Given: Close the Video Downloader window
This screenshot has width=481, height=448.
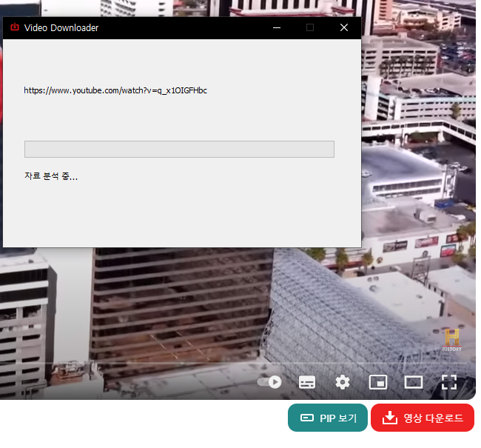Looking at the screenshot, I should point(344,27).
